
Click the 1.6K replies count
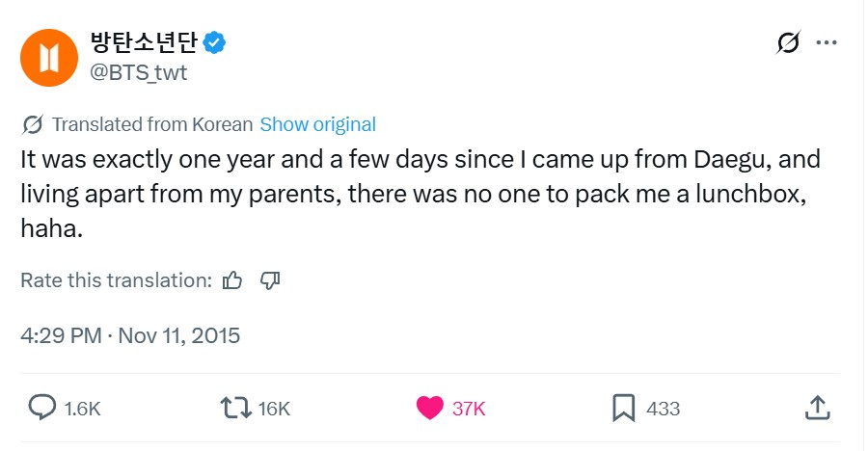(82, 409)
